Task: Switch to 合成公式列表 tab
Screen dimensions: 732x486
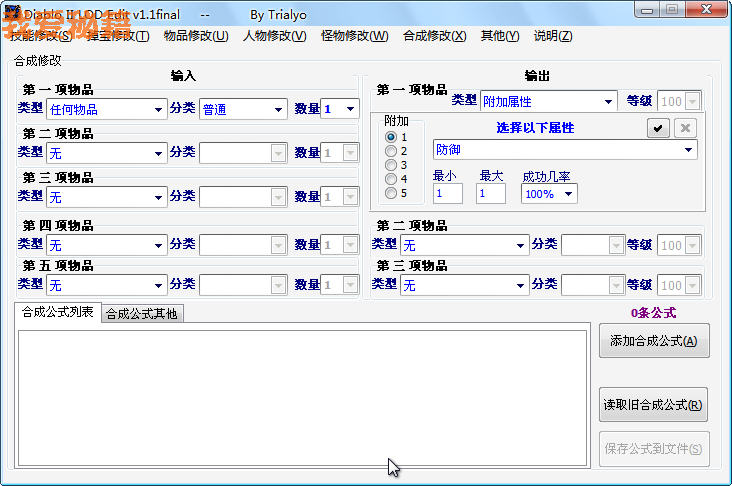Action: tap(58, 313)
